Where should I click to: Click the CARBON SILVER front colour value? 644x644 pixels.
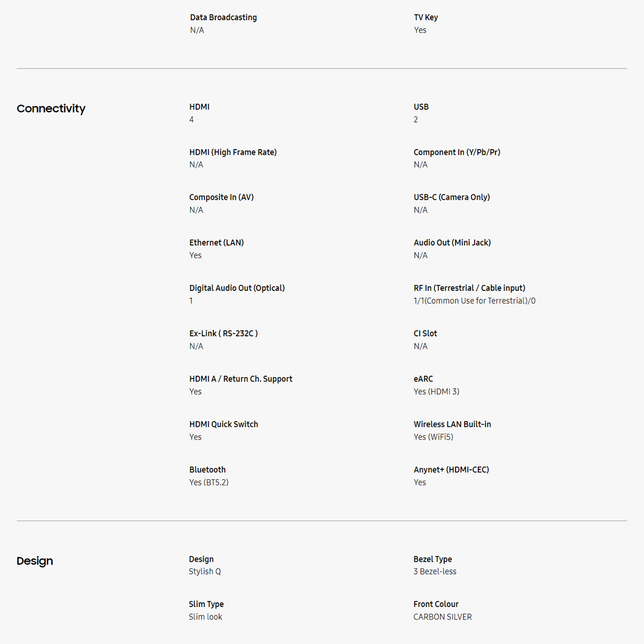[x=442, y=617]
